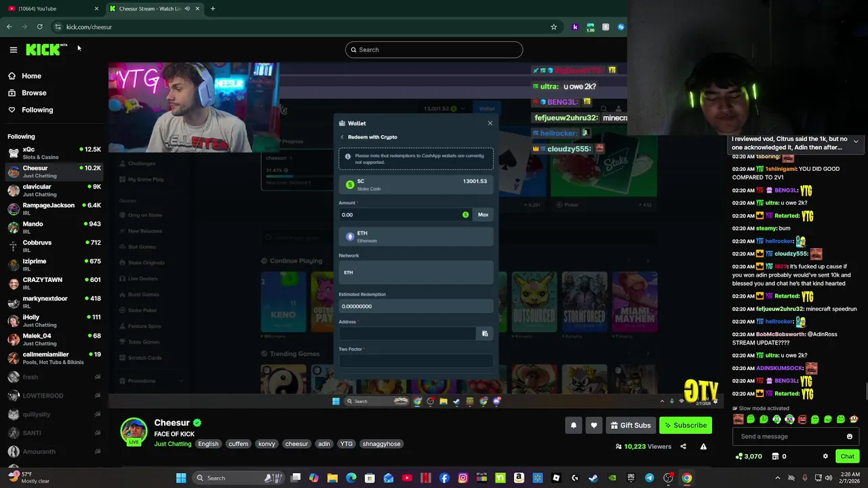Click green Subscribe button
This screenshot has width=868, height=488.
686,426
